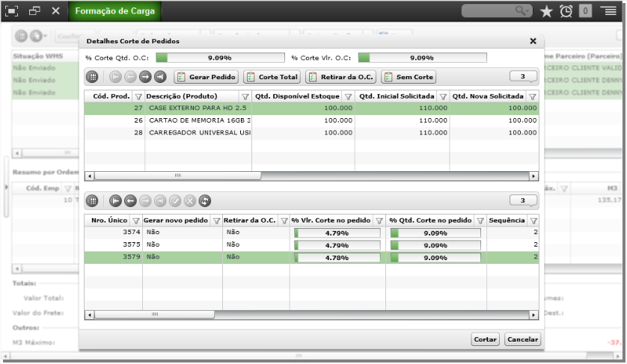Click the search field in top bar
Viewport: 627px width, 364px height.
[497, 10]
